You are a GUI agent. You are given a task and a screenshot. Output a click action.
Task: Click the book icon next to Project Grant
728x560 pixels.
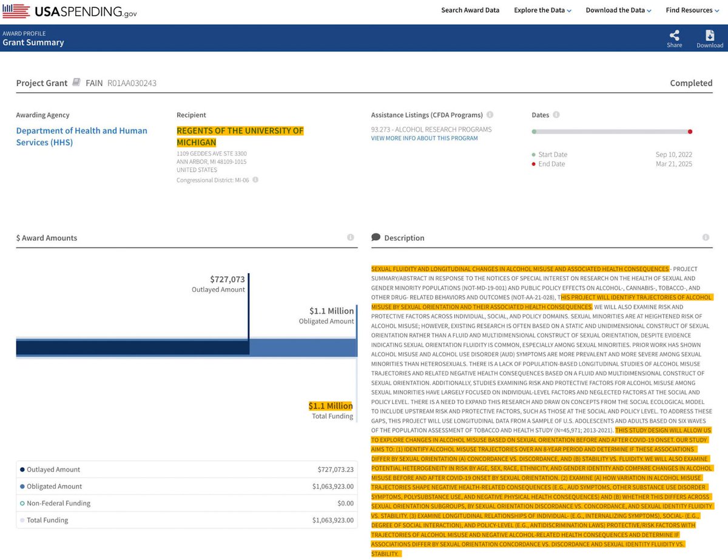(76, 82)
